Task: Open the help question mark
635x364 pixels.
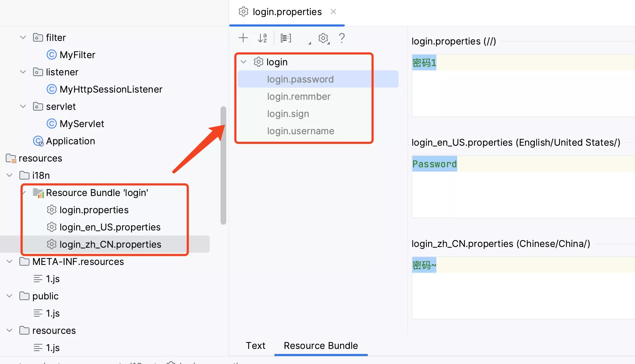Action: (342, 38)
